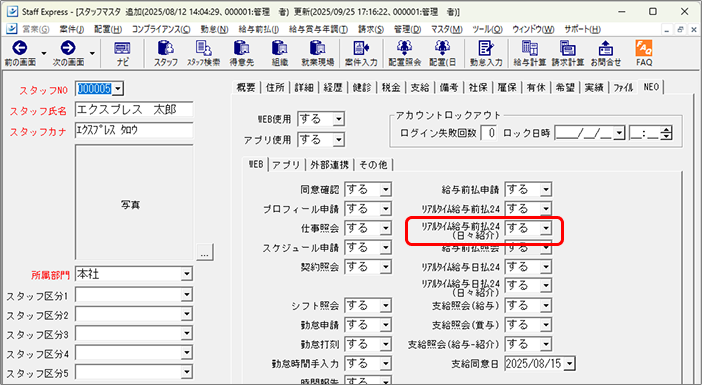The height and width of the screenshot is (385, 702).
Task: Click the 写真 photo area
Action: point(134,202)
